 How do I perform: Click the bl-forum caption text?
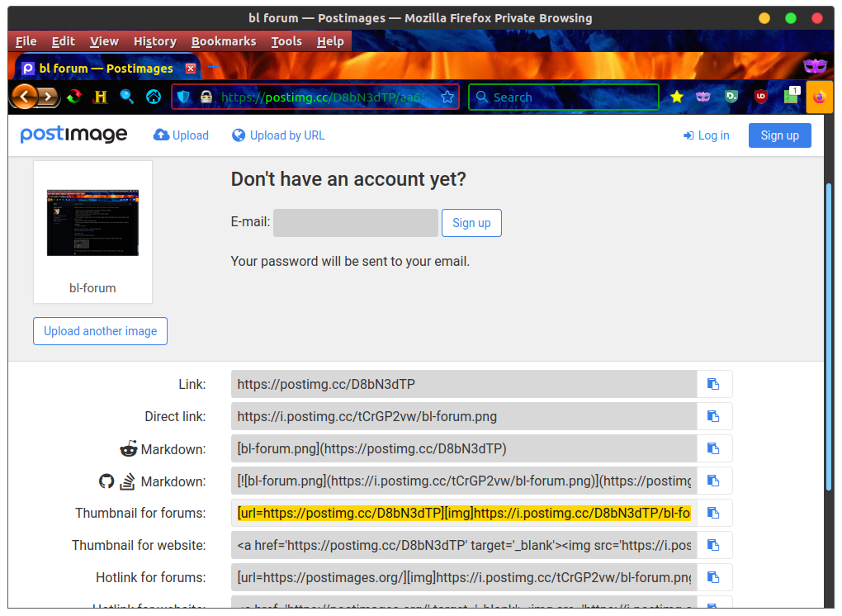point(92,288)
